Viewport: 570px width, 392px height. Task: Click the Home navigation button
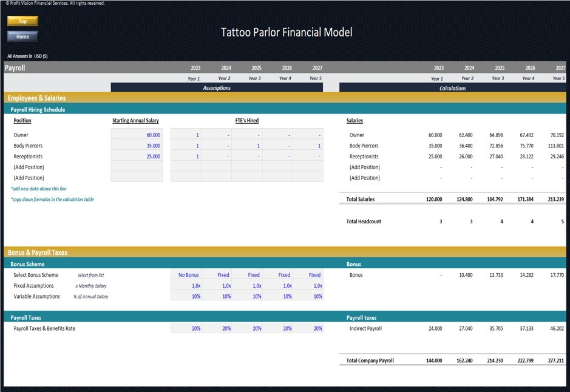(22, 36)
